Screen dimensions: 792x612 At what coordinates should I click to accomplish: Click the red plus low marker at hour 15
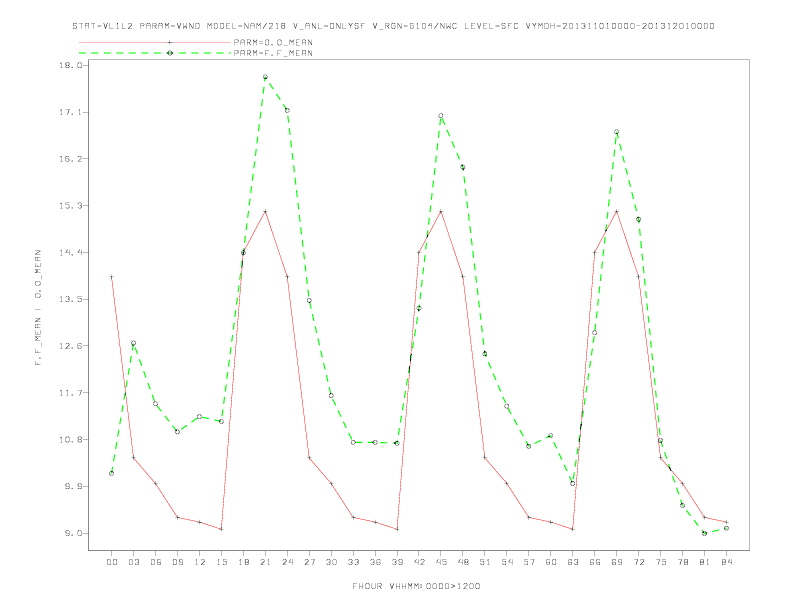221,529
